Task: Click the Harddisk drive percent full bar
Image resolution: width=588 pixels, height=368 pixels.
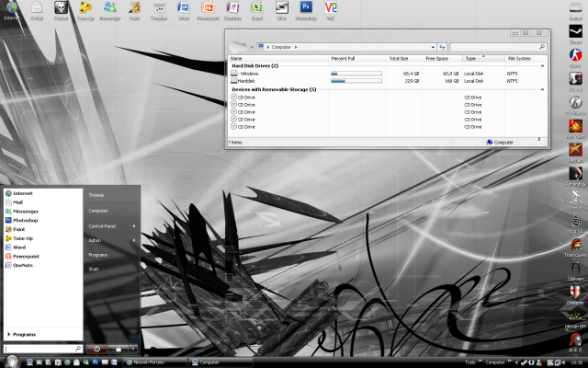Action: click(356, 81)
